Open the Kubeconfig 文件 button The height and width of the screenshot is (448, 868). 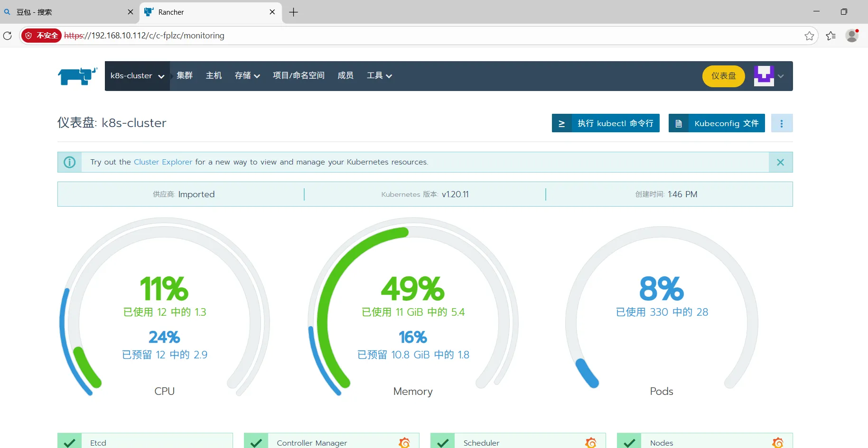(x=717, y=123)
